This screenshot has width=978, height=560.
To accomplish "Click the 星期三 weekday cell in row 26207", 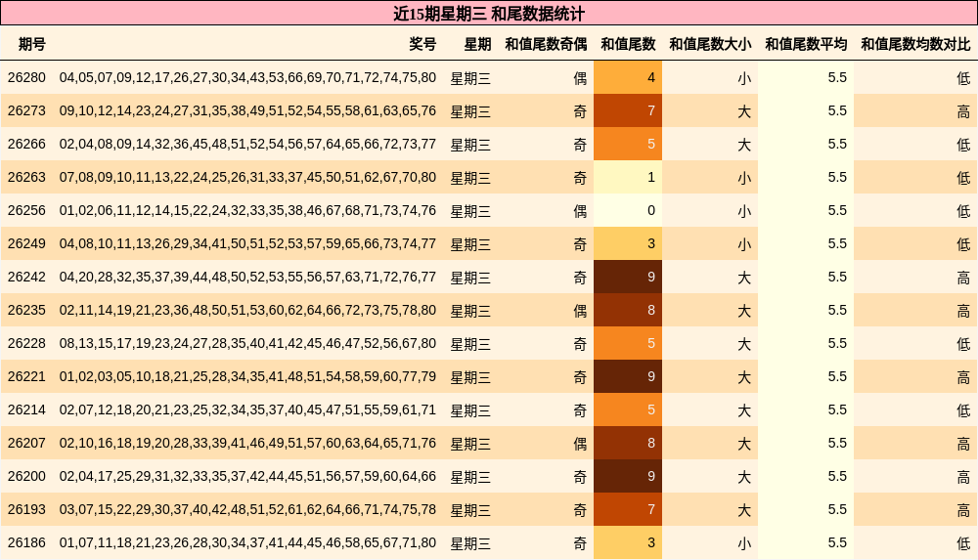I will pyautogui.click(x=471, y=444).
